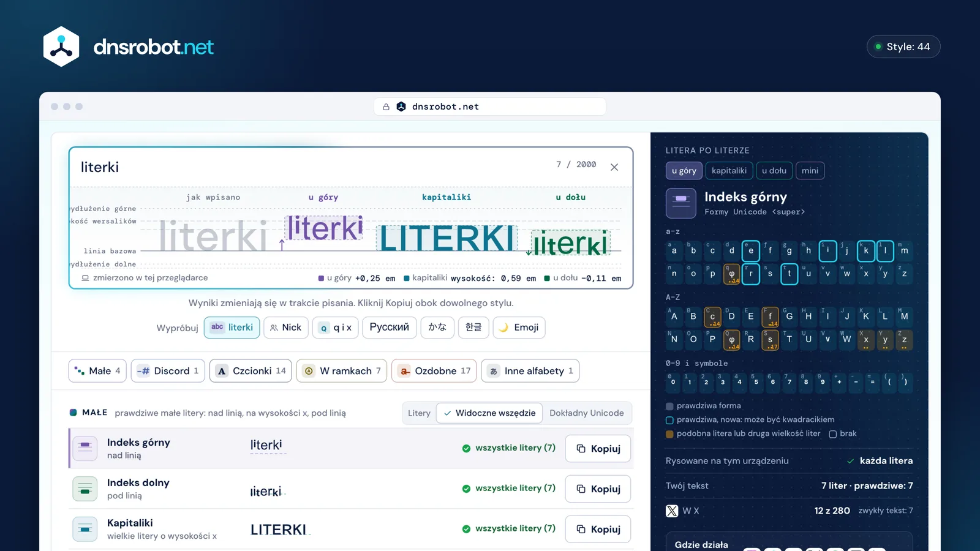
Task: Select superscript digit 5 key
Action: tap(756, 382)
